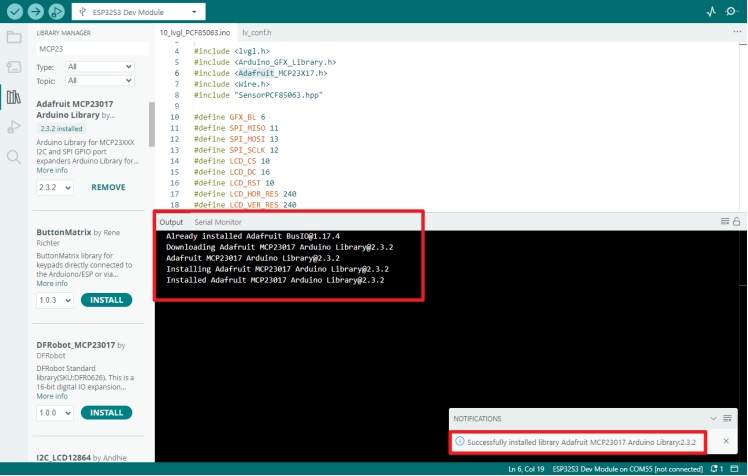This screenshot has width=748, height=476.
Task: Open the Serial Plotter icon
Action: point(711,12)
